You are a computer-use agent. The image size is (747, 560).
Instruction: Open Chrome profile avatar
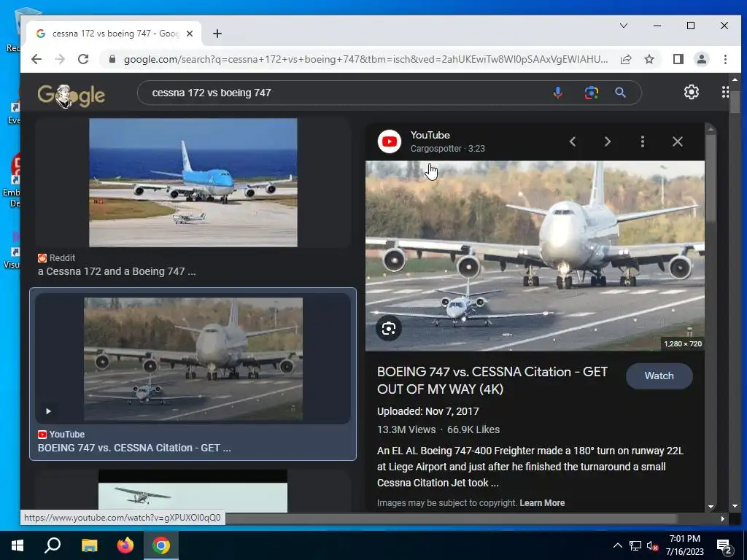point(701,59)
